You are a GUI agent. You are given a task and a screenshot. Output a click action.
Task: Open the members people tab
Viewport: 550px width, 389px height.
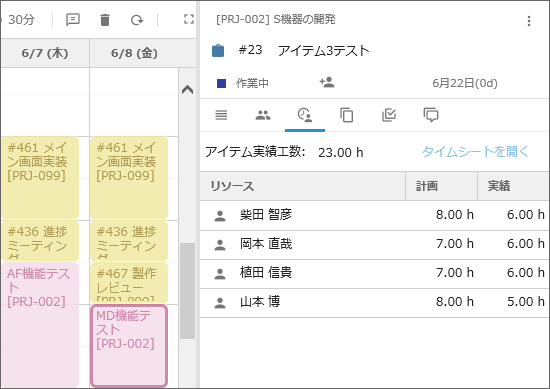263,115
